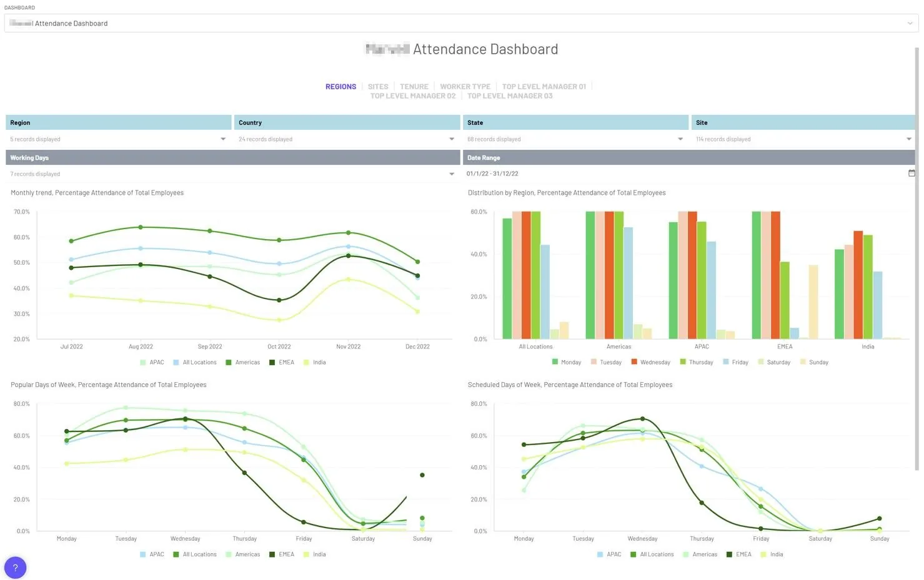
Task: Toggle Americas legend in Popular Days chart
Action: click(243, 554)
